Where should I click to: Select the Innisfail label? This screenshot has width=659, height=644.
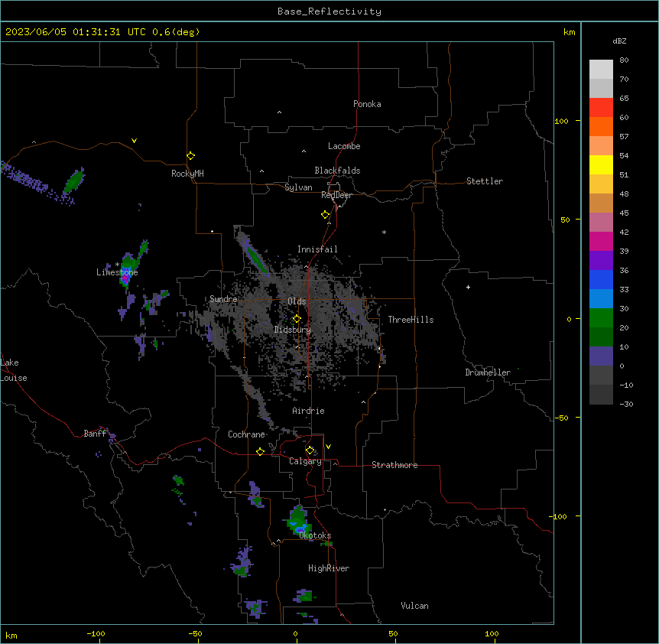(x=317, y=249)
